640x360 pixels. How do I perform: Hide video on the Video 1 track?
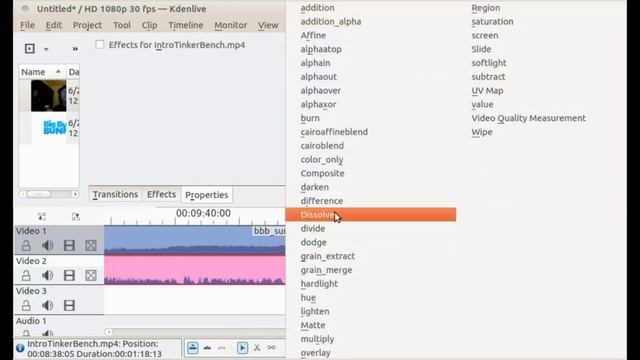pyautogui.click(x=69, y=245)
